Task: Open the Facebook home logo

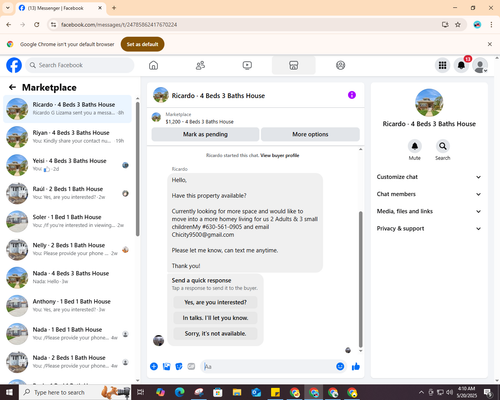Action: pos(14,65)
